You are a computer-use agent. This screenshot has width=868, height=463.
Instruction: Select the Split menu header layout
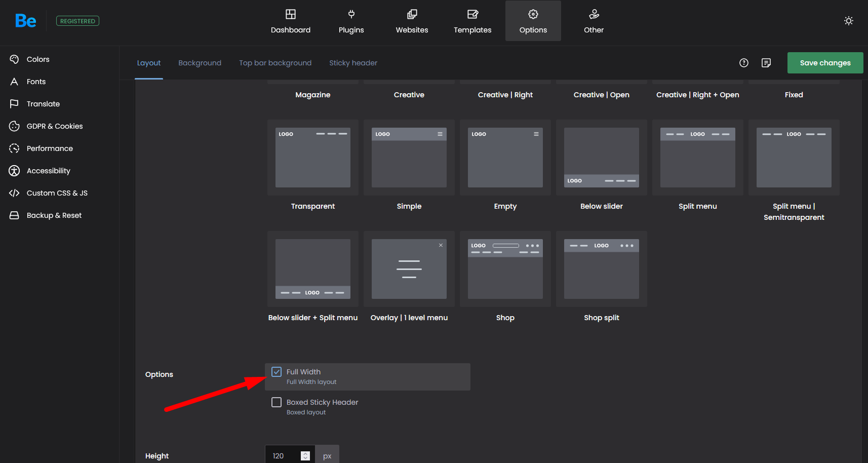pos(698,158)
